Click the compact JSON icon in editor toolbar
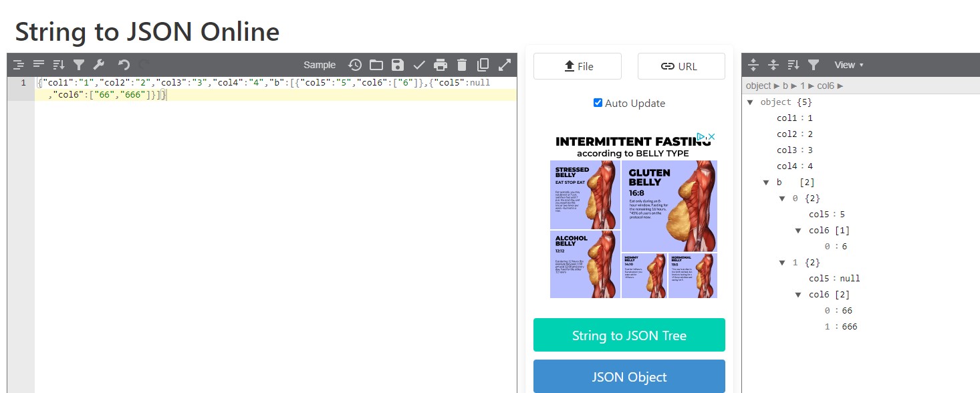The image size is (980, 393). click(39, 65)
